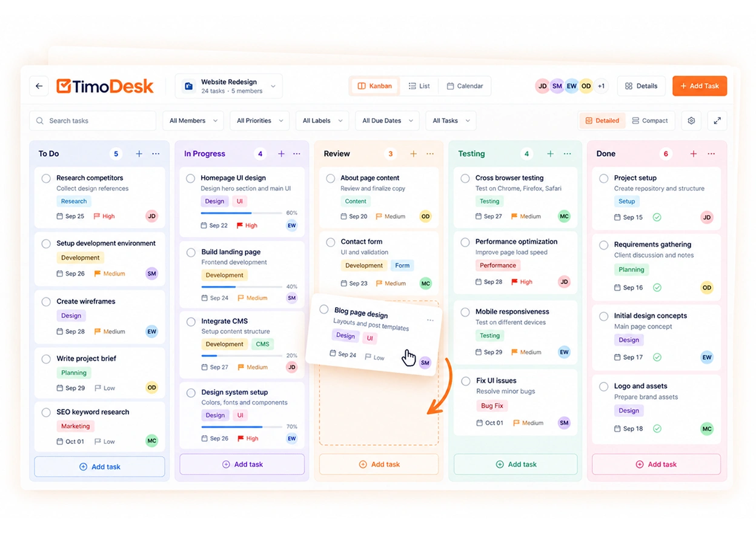Click green completed checkmark on Project setup
The image size is (756, 533).
[x=657, y=217]
